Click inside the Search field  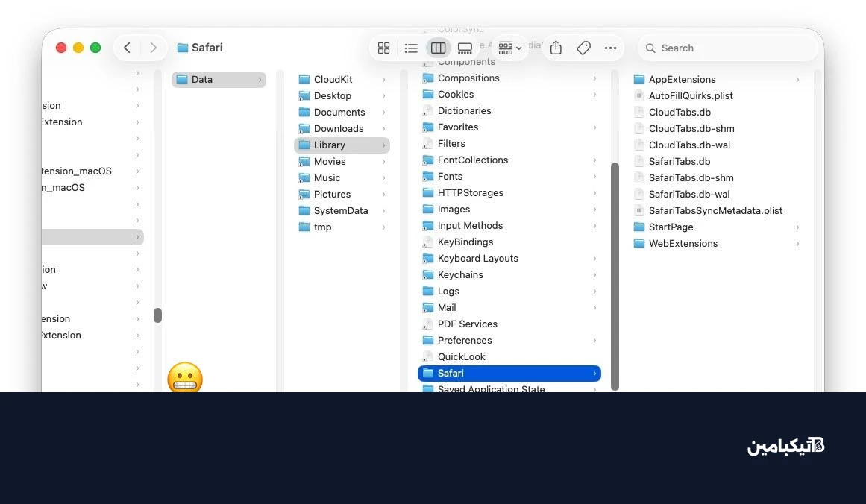point(727,48)
